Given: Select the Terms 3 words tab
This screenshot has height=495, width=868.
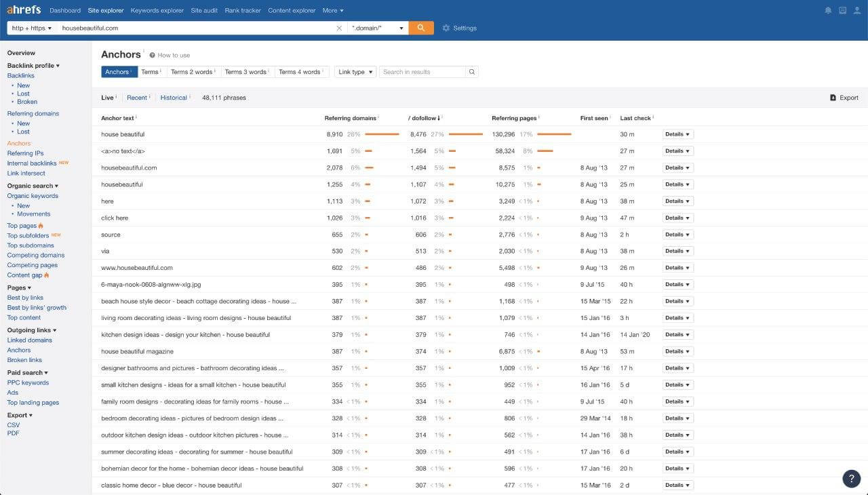Looking at the screenshot, I should [248, 72].
